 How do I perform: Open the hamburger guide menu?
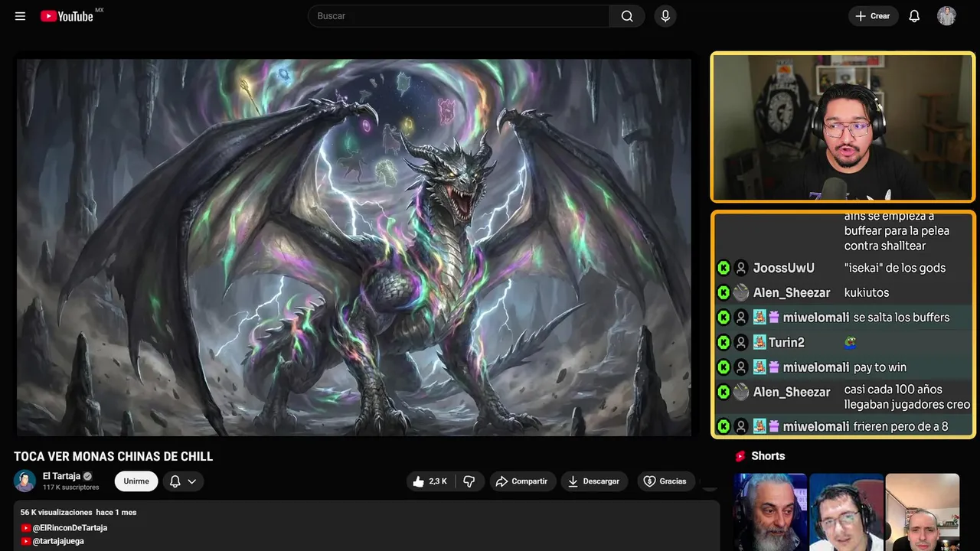(x=20, y=16)
